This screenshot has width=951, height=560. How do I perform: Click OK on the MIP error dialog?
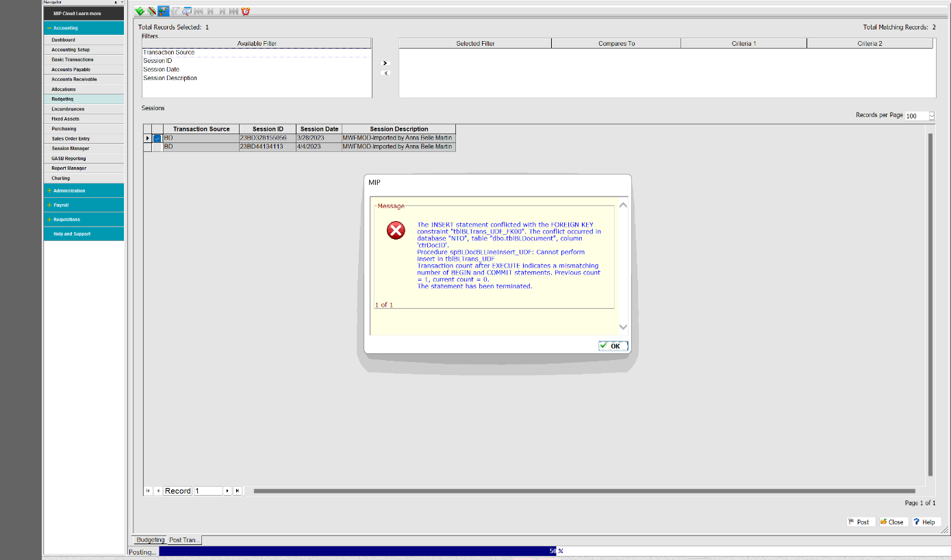click(612, 346)
